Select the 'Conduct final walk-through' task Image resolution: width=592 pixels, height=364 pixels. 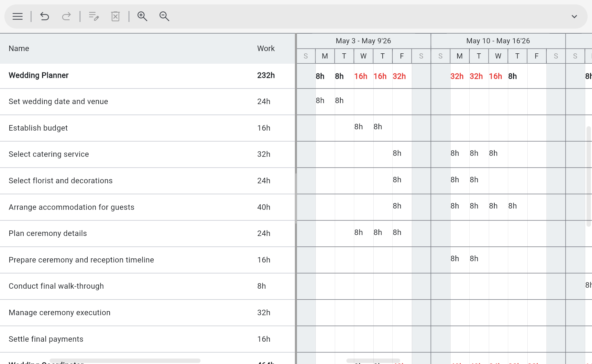pyautogui.click(x=56, y=286)
